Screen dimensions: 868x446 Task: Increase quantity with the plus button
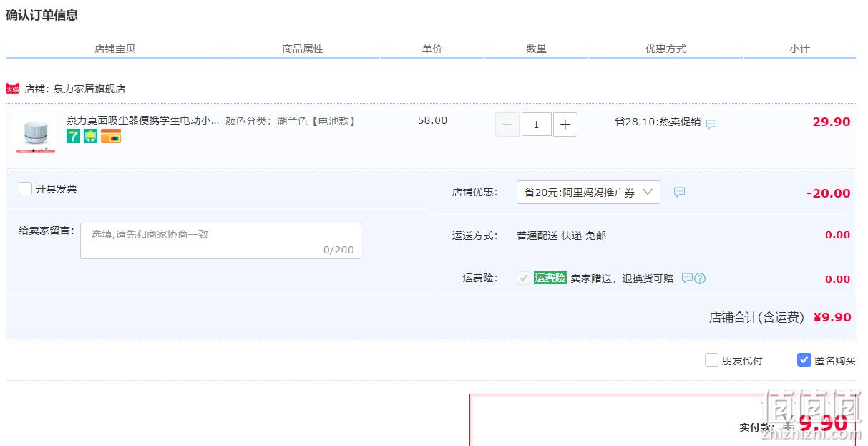pyautogui.click(x=565, y=125)
